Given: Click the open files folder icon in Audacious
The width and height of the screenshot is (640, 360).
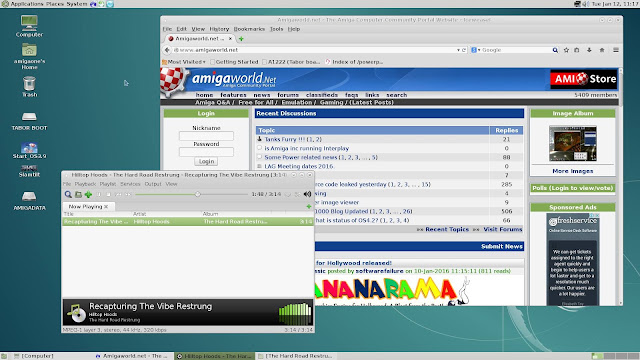Looking at the screenshot, I should [78, 194].
